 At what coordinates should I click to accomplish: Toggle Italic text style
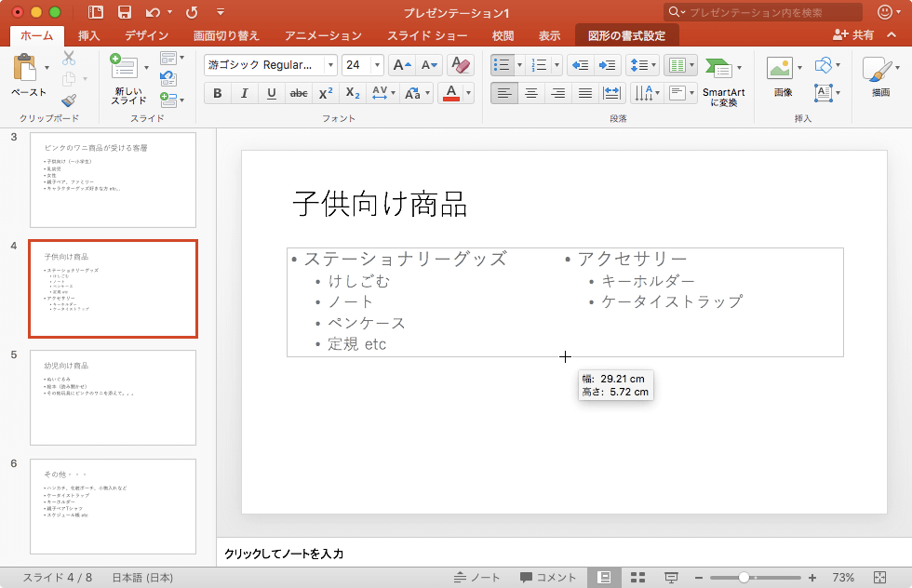click(x=244, y=93)
